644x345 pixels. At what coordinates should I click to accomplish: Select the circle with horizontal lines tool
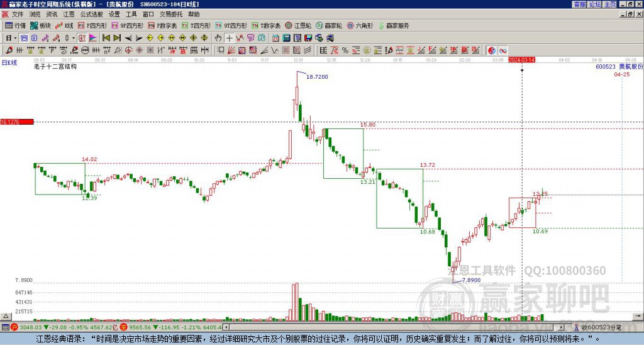click(x=85, y=50)
